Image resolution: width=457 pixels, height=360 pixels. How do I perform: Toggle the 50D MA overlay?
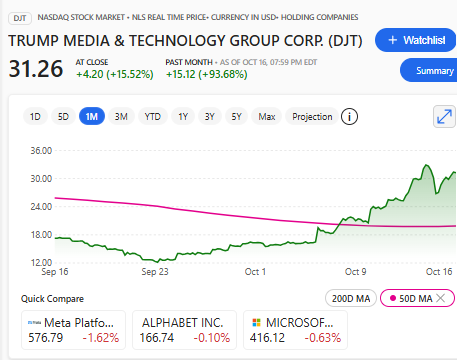tap(417, 298)
